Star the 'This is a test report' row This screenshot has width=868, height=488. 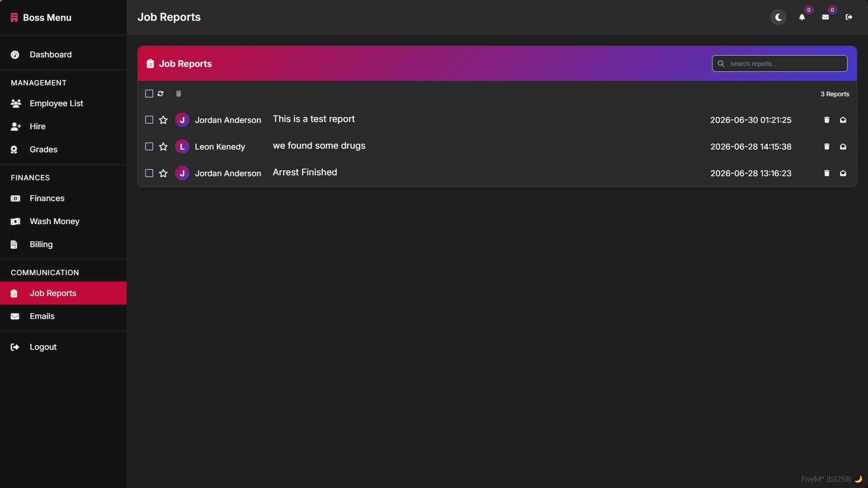163,120
